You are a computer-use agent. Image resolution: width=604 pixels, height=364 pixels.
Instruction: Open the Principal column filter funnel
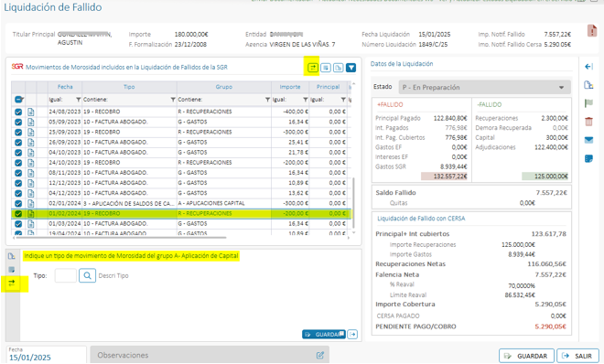pos(343,100)
